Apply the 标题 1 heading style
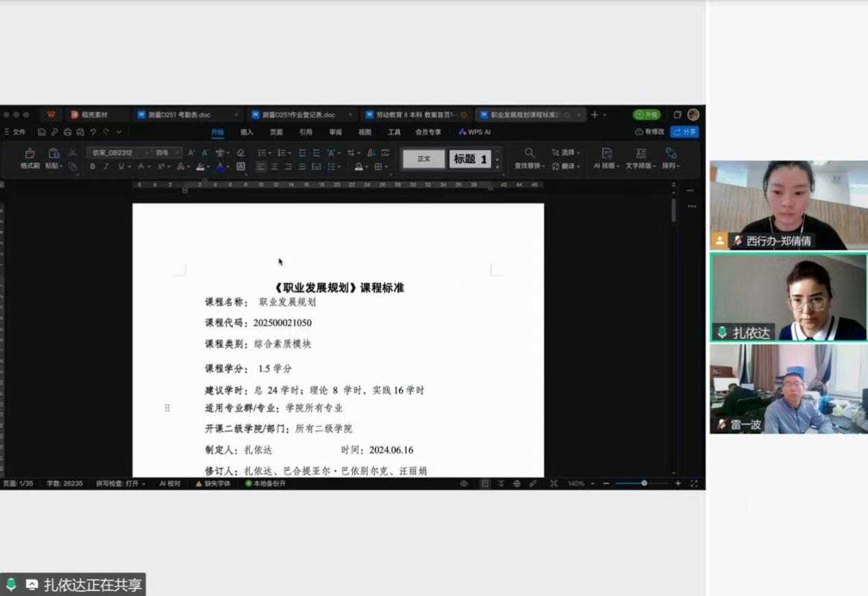This screenshot has width=868, height=596. coord(470,159)
